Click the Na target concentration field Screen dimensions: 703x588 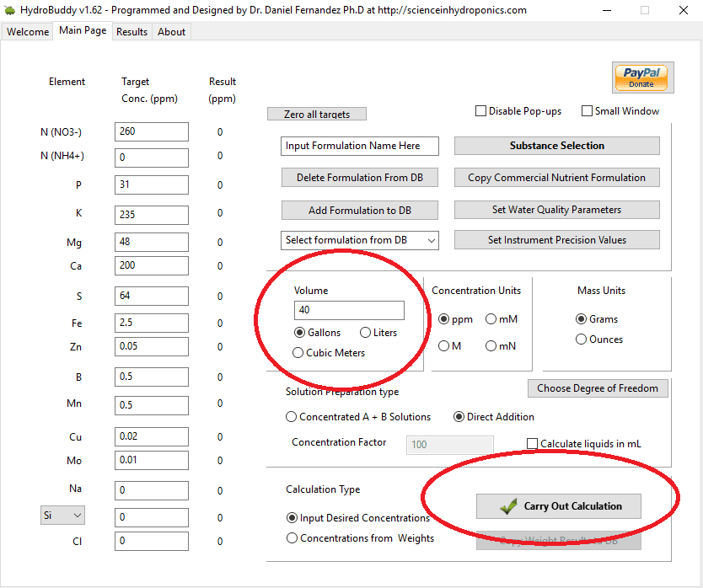(x=152, y=491)
